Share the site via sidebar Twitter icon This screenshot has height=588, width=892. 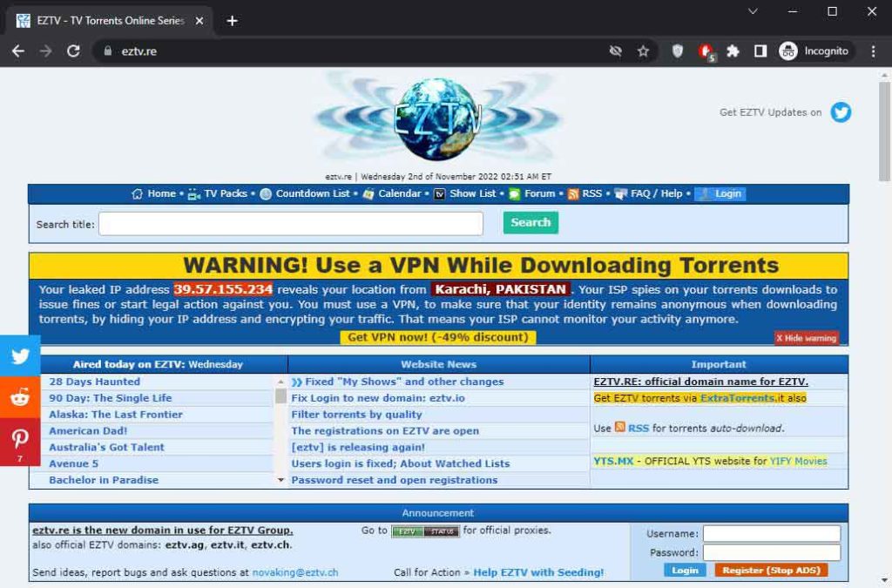click(19, 355)
